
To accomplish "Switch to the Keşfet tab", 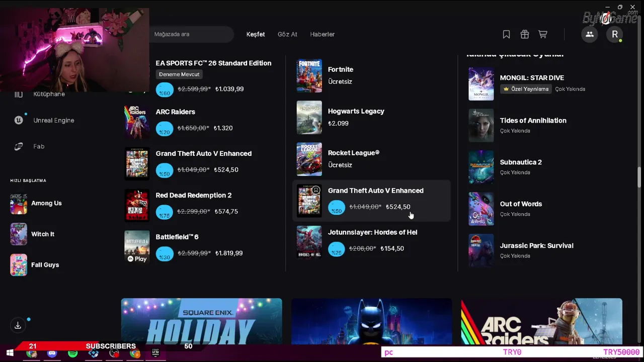I will point(256,34).
